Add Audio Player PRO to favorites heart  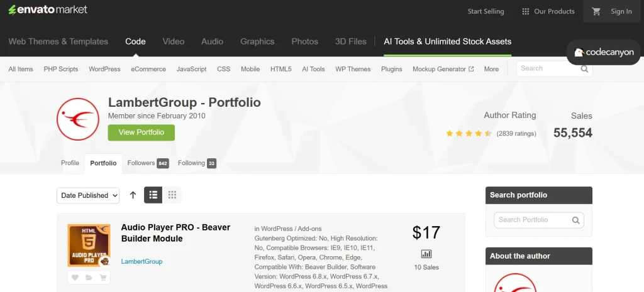[75, 277]
